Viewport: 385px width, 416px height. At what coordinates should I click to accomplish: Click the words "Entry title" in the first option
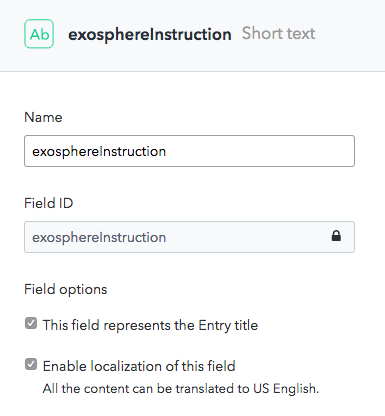pyautogui.click(x=228, y=325)
